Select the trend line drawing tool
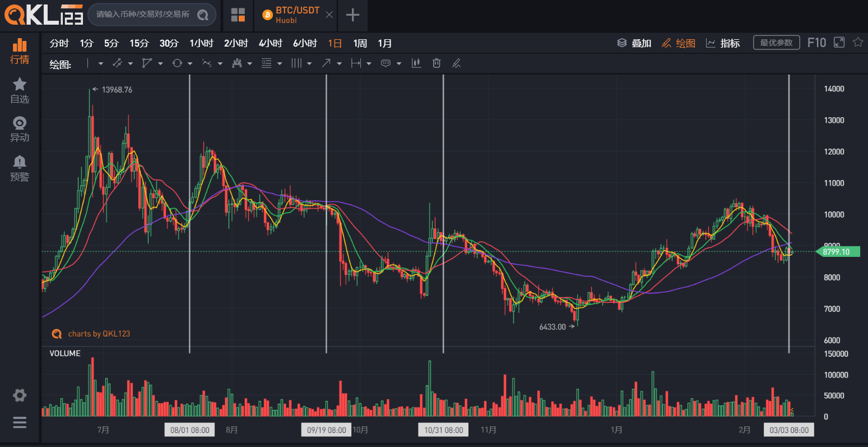Screen dimensions: 868x447 click(x=118, y=63)
